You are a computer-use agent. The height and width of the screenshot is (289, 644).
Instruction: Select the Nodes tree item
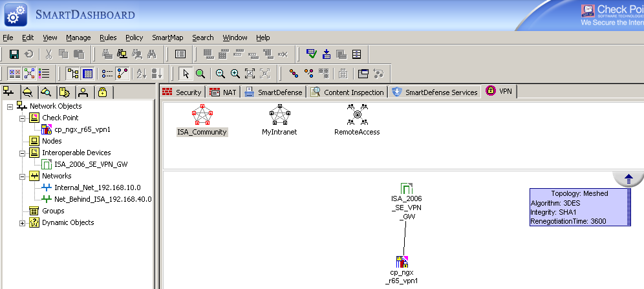tap(52, 141)
